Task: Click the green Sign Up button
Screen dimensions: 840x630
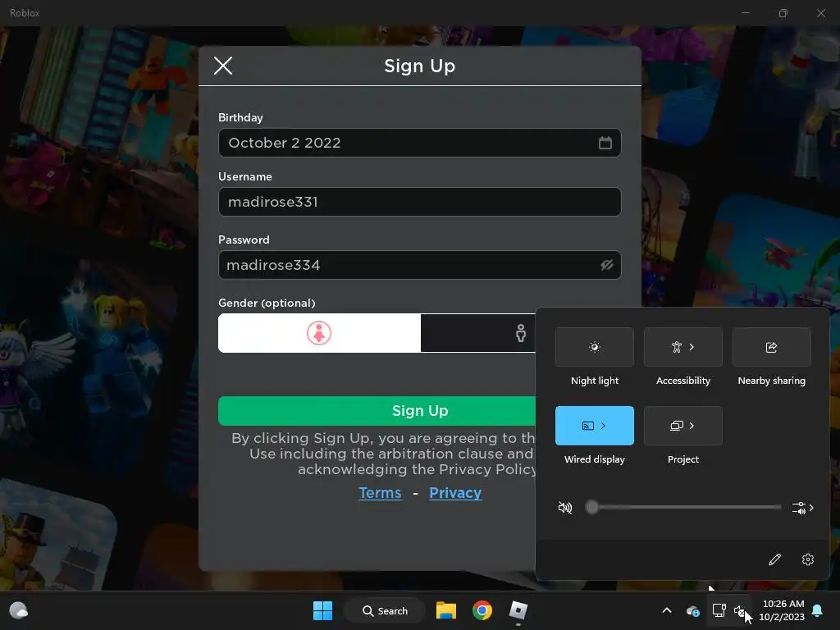Action: (377, 411)
